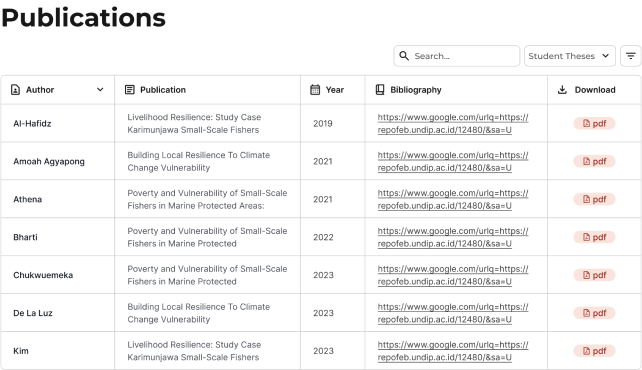The width and height of the screenshot is (642, 370).
Task: Click the magnifying glass search icon
Action: pyautogui.click(x=404, y=56)
